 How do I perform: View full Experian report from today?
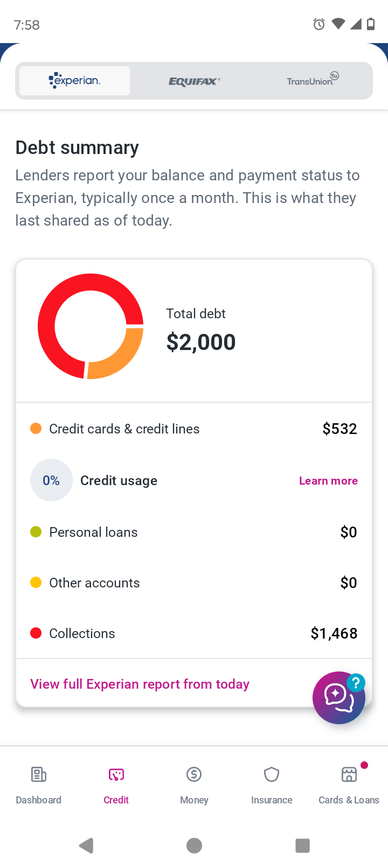(140, 684)
